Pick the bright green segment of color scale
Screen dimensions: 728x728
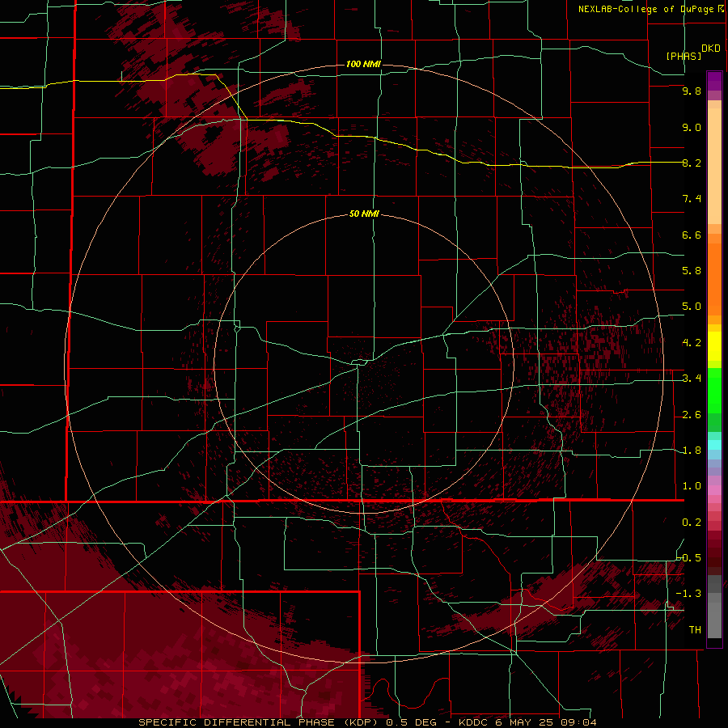[714, 390]
